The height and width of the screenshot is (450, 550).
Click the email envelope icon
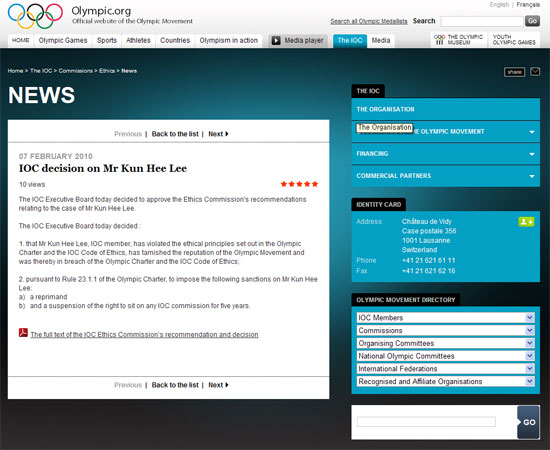click(535, 72)
